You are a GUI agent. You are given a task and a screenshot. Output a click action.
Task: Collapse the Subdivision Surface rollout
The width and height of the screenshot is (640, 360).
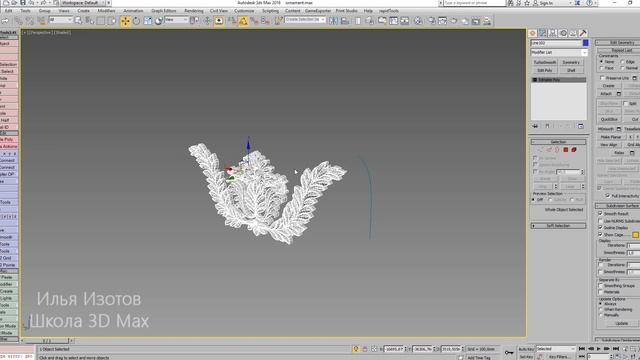pos(618,206)
